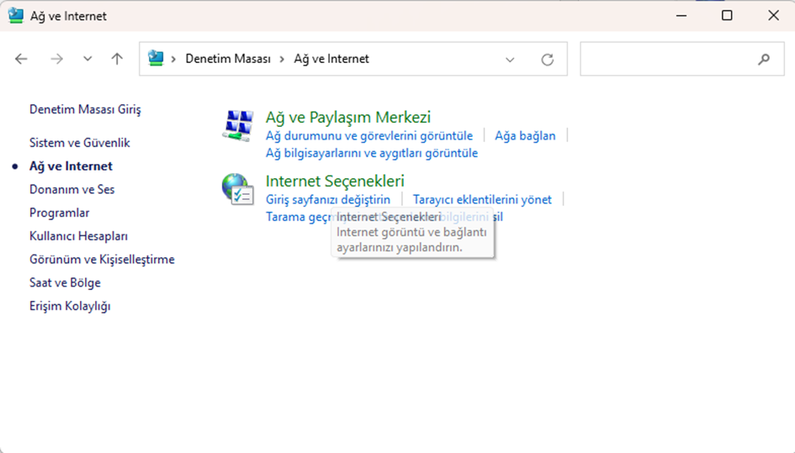This screenshot has width=795, height=453.
Task: Expand the address bar history dropdown
Action: tap(510, 59)
